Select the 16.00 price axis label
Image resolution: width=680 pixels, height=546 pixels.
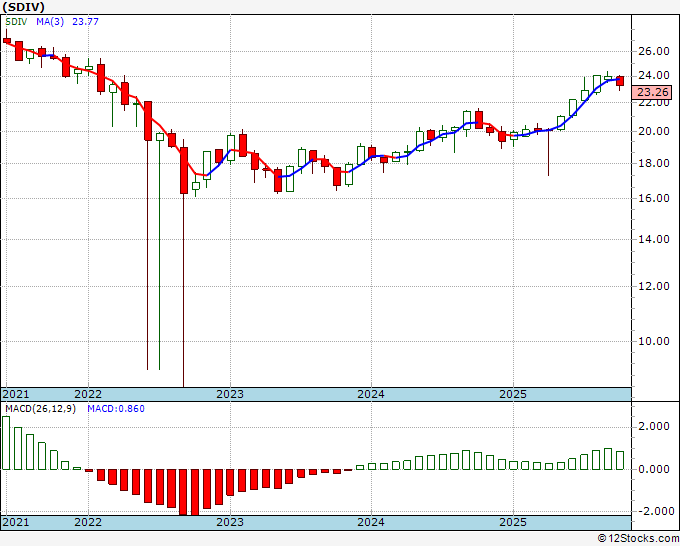tap(654, 198)
